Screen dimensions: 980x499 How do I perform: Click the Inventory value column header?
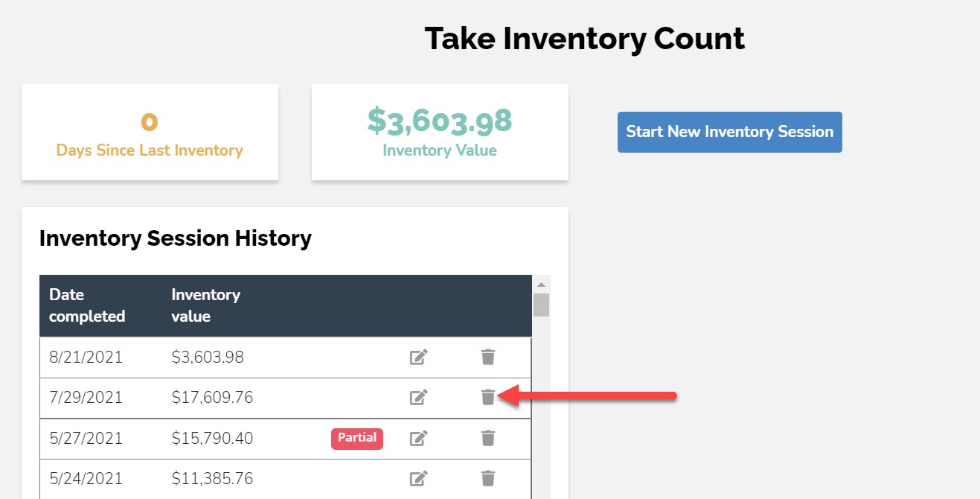tap(206, 305)
